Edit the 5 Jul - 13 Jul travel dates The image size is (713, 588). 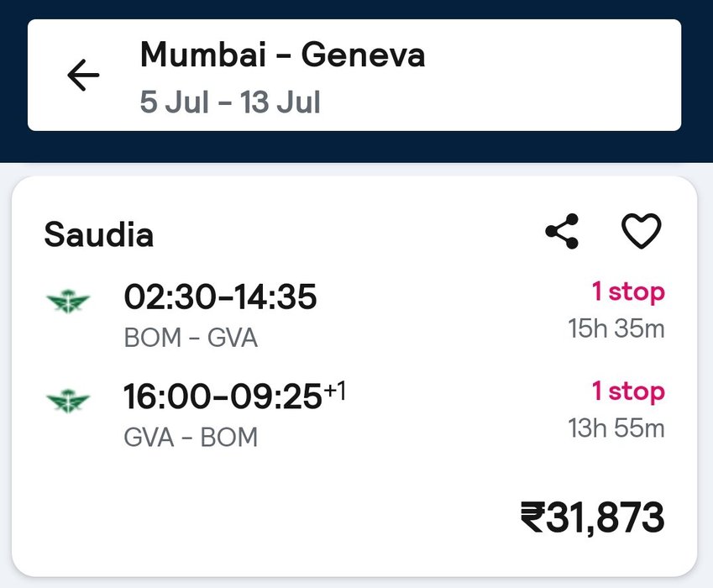[x=230, y=103]
